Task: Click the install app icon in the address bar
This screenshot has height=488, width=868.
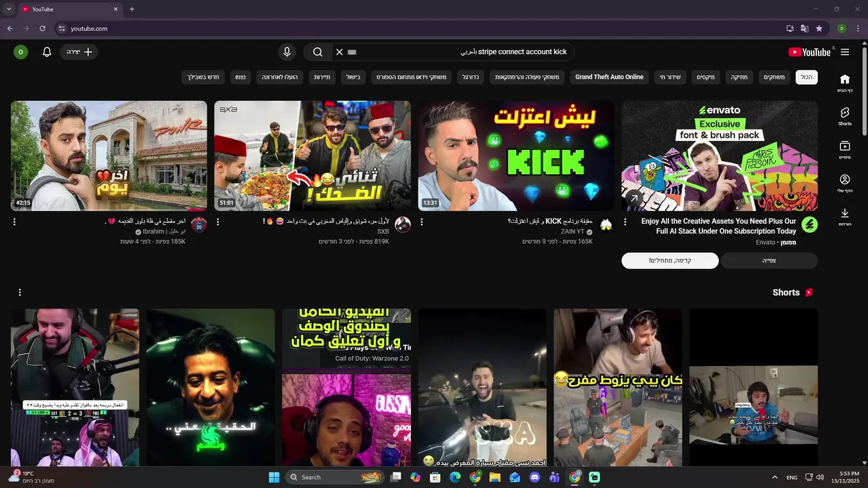Action: (790, 28)
